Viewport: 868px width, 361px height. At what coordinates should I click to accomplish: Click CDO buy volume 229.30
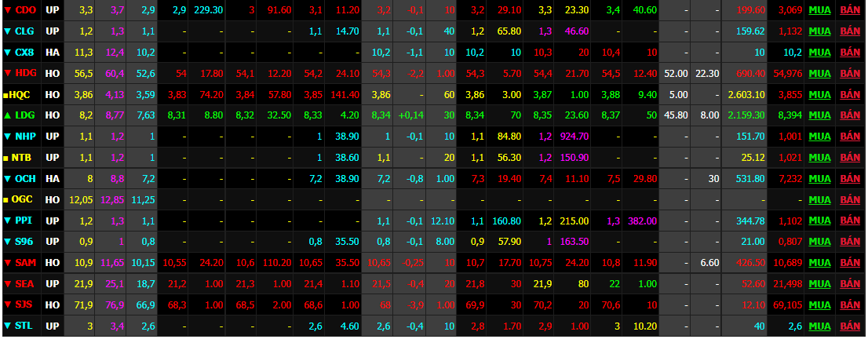[x=208, y=10]
